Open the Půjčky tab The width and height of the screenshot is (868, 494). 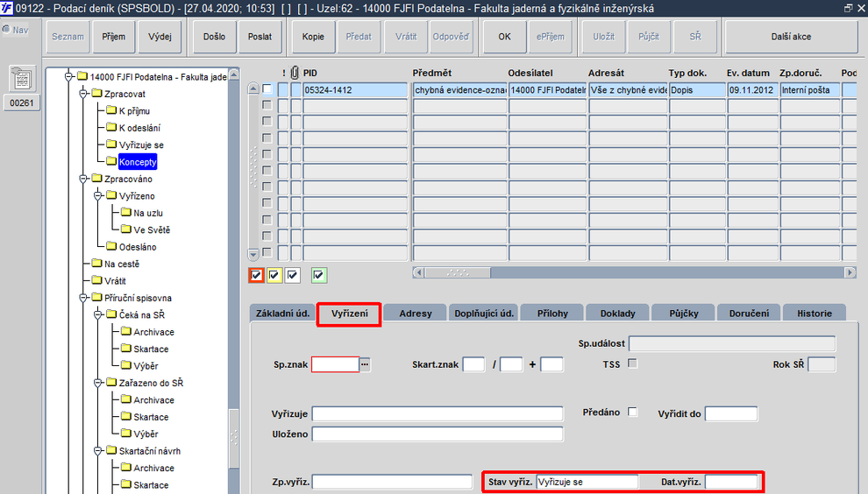(684, 313)
